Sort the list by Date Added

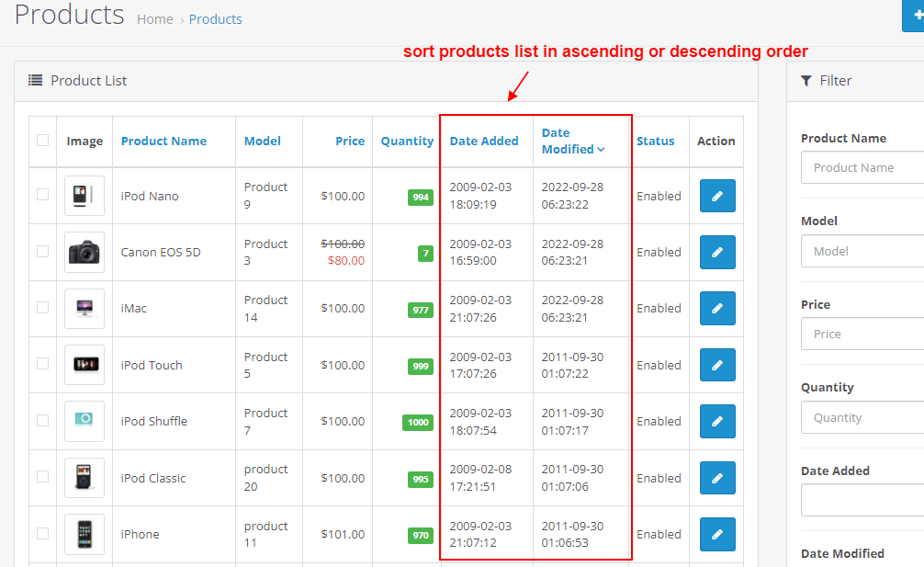(484, 141)
